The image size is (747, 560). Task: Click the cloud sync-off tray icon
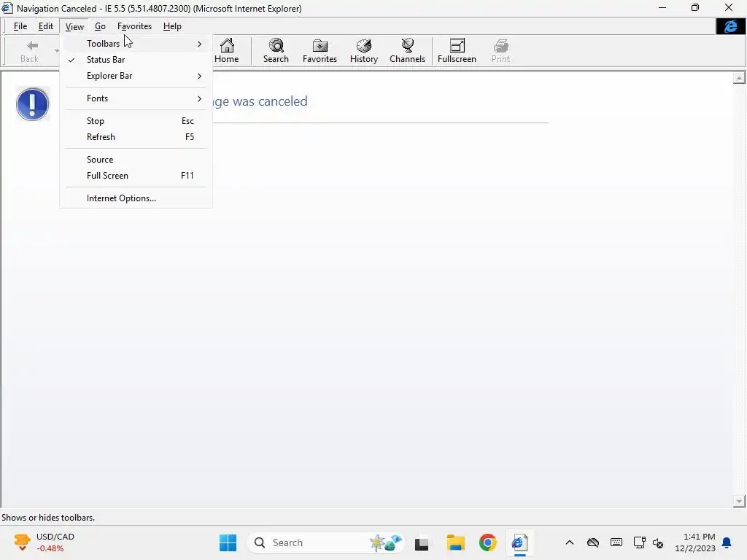point(592,542)
